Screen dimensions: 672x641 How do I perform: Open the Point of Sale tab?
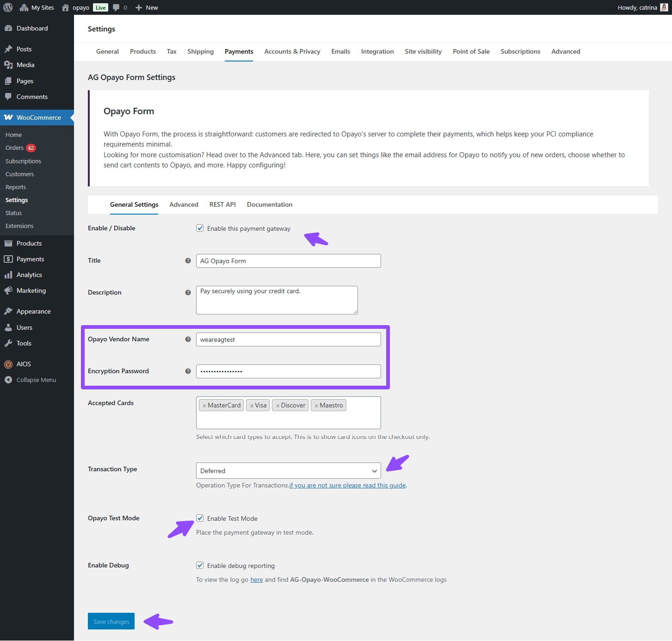pos(471,51)
